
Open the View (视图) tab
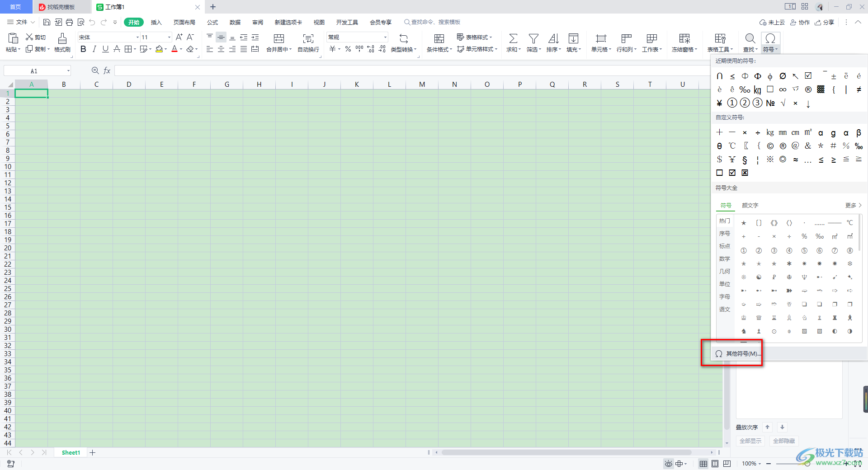pos(319,22)
